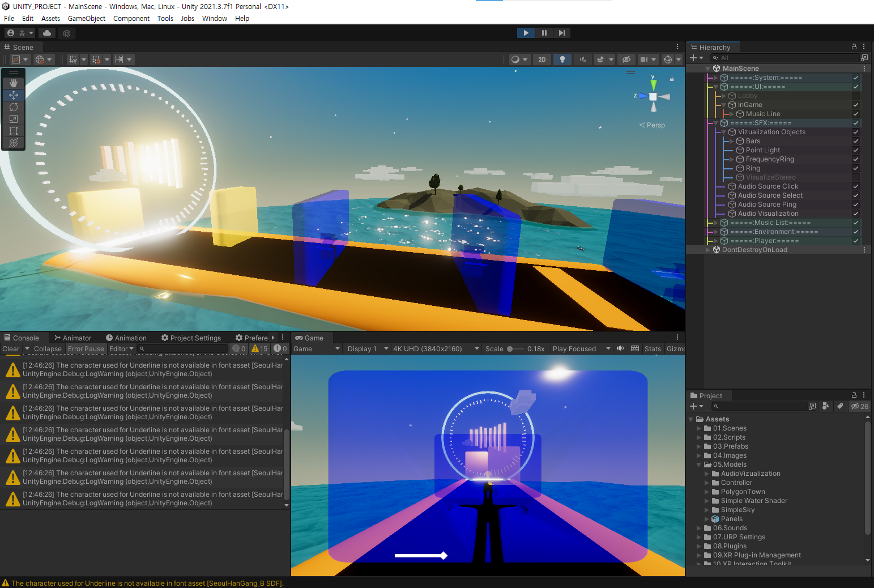Viewport: 874px width, 588px height.
Task: Click the scene camera settings icon
Action: tap(644, 59)
